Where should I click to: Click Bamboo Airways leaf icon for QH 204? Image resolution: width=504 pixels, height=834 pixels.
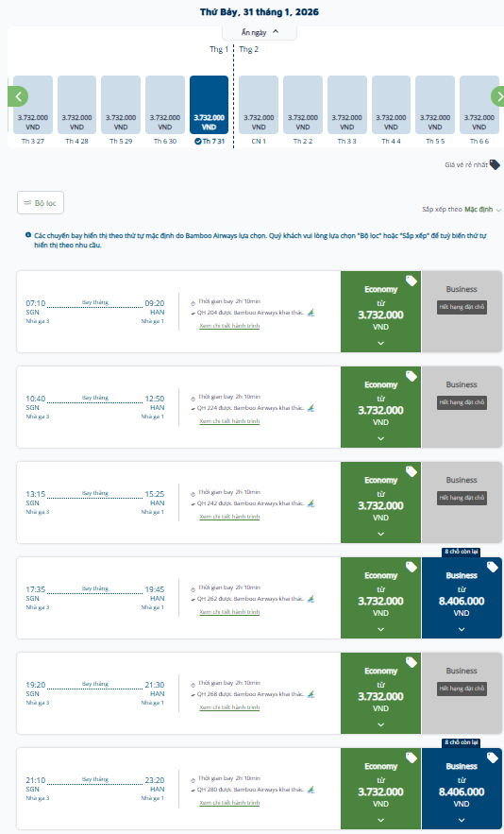click(x=311, y=313)
